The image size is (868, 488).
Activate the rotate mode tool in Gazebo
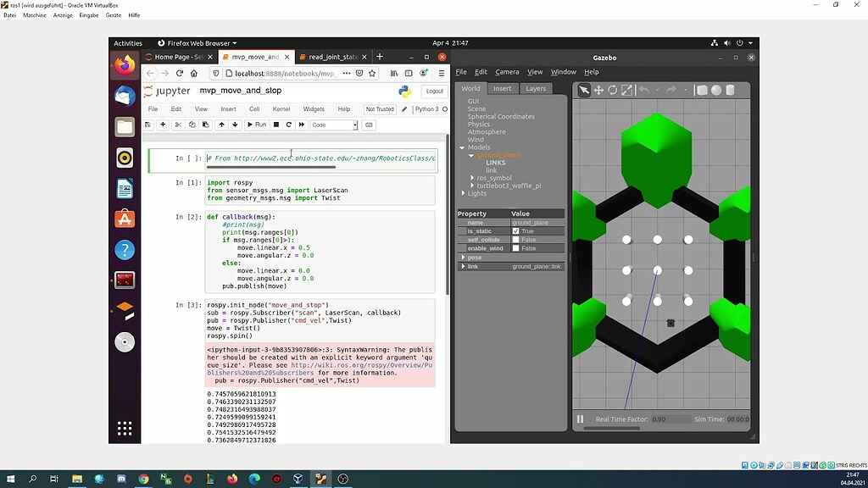click(612, 90)
